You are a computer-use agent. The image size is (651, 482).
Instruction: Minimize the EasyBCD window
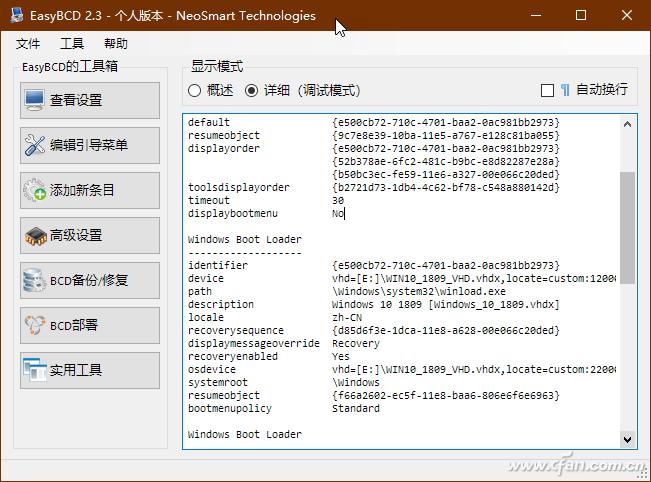pos(536,15)
